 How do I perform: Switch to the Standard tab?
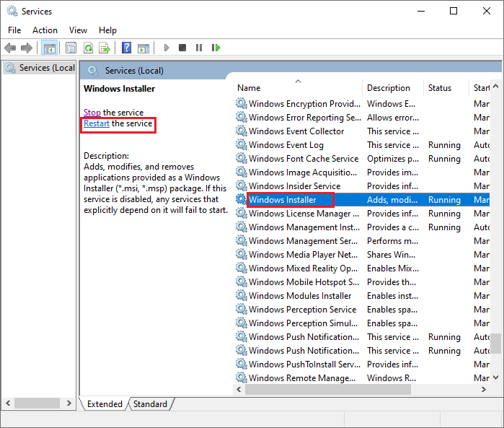point(150,404)
